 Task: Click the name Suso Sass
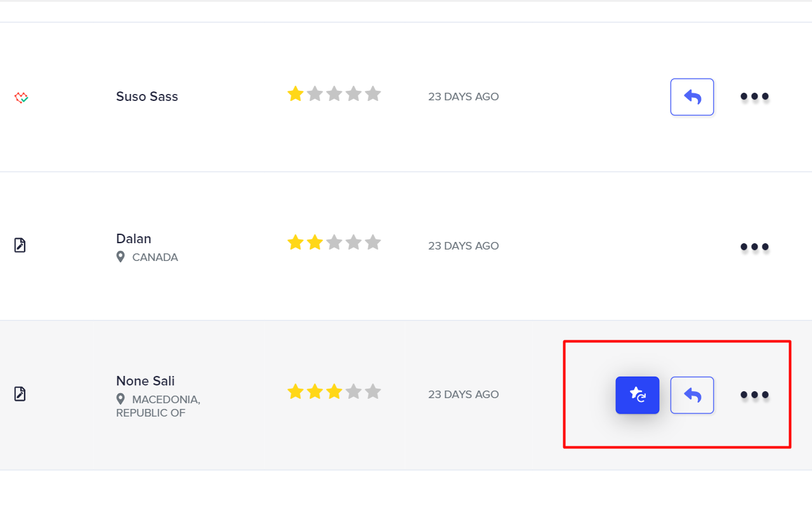click(x=147, y=97)
